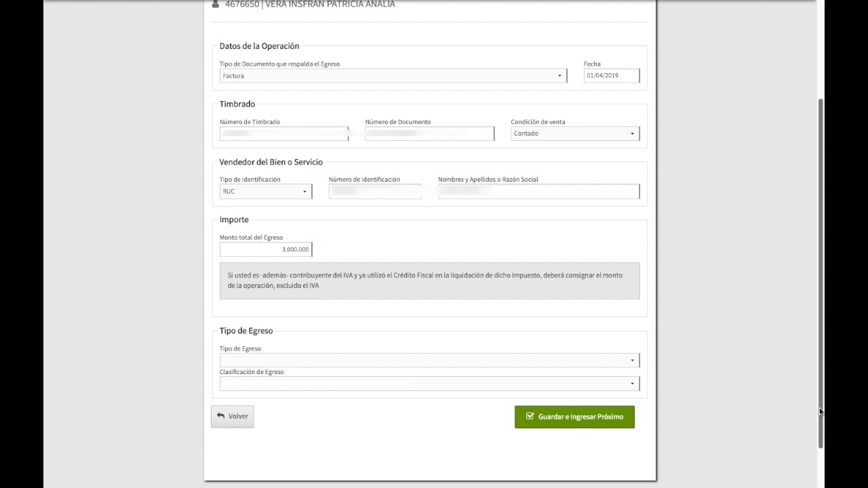Click the back arrow icon on Volver
This screenshot has width=868, height=488.
(x=220, y=416)
